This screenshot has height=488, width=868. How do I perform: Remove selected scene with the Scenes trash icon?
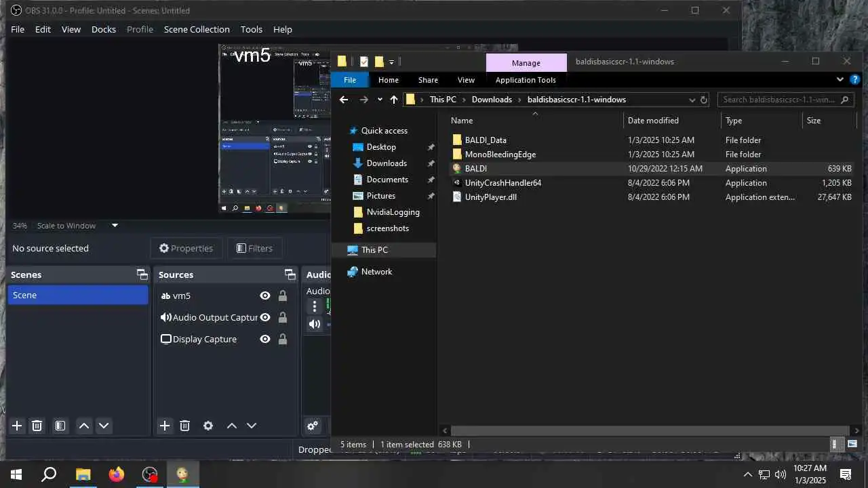click(x=37, y=426)
